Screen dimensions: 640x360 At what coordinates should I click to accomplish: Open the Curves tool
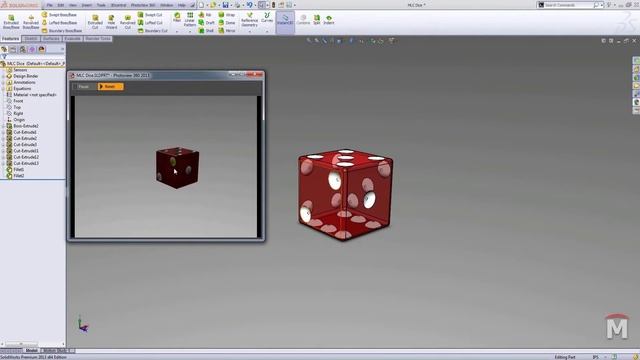click(267, 17)
